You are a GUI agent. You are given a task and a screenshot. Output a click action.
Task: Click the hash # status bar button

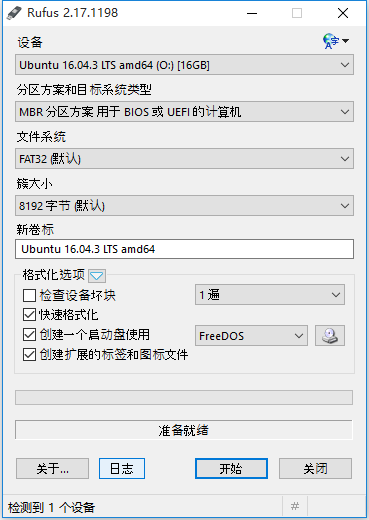[x=295, y=507]
